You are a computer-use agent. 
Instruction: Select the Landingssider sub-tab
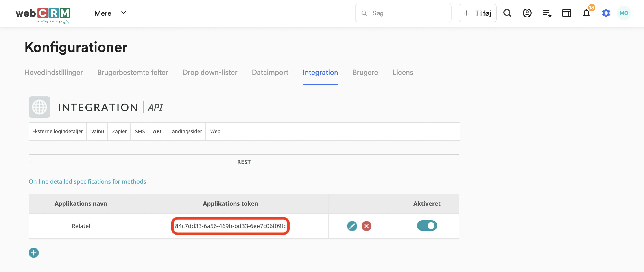pos(186,131)
